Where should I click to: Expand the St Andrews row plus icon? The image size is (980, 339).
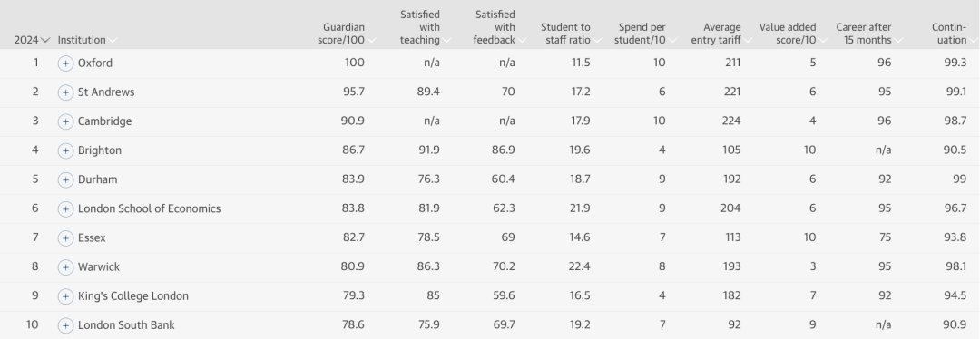coord(65,93)
